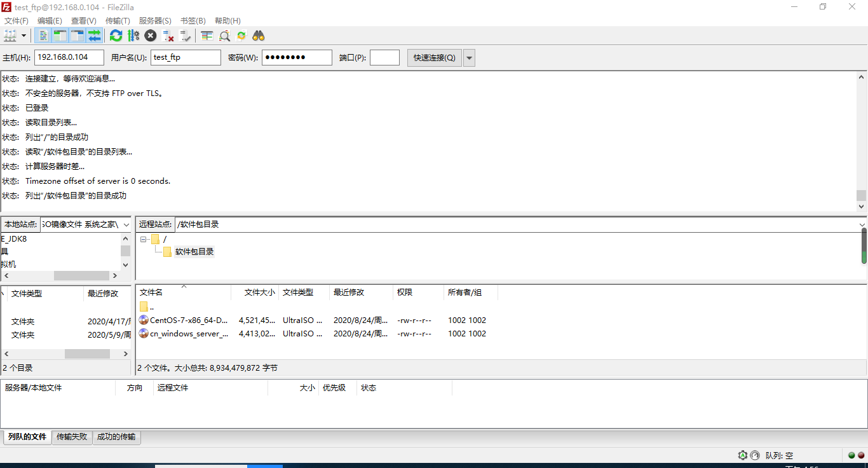This screenshot has width=868, height=468.
Task: Open the quick connect dropdown arrow
Action: [468, 57]
